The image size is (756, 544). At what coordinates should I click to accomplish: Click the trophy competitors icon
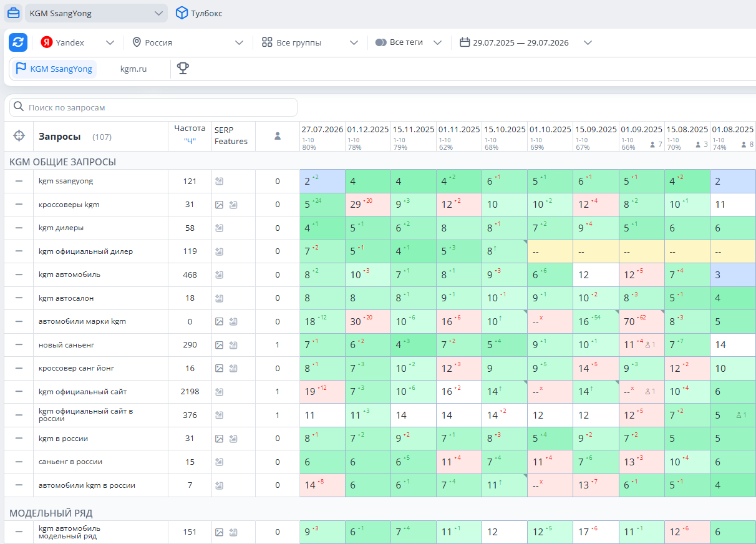(183, 69)
